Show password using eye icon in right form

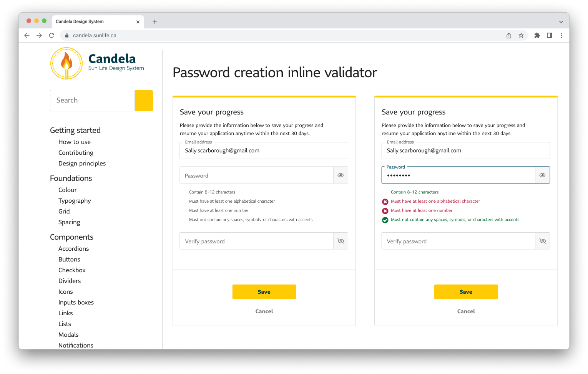pyautogui.click(x=542, y=175)
